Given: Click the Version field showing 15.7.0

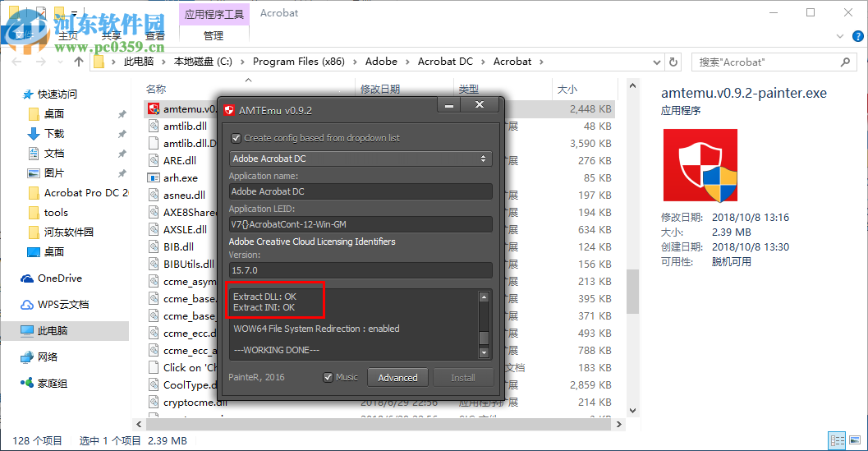Looking at the screenshot, I should [361, 270].
